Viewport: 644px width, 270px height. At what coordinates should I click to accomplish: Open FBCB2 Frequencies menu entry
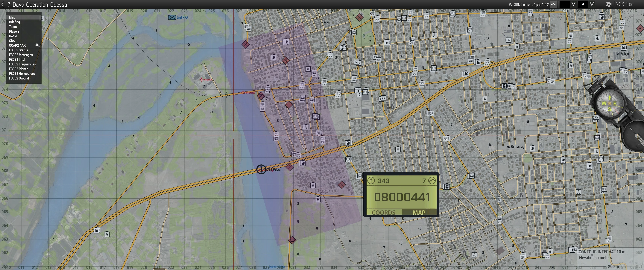coord(22,64)
